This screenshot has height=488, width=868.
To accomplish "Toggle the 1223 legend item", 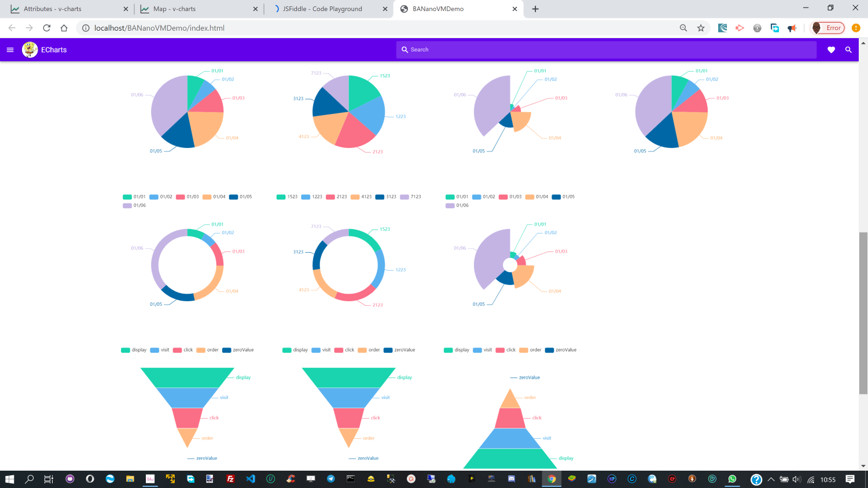I will [x=312, y=197].
